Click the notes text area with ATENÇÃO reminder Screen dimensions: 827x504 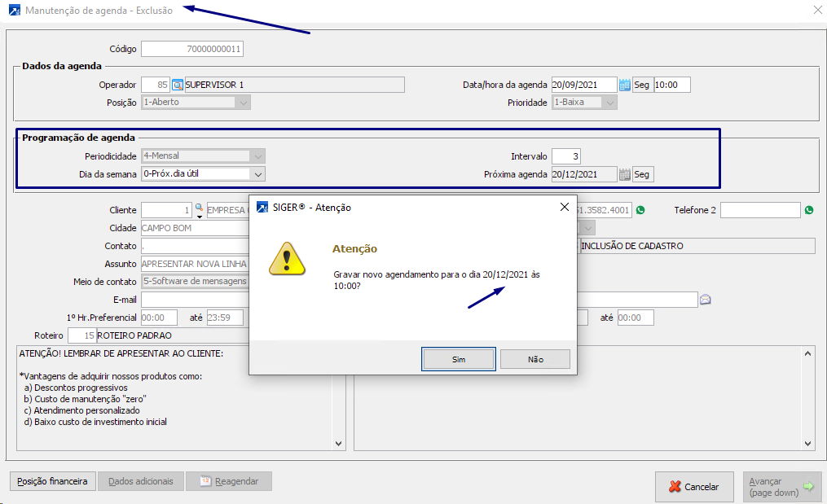pyautogui.click(x=174, y=398)
